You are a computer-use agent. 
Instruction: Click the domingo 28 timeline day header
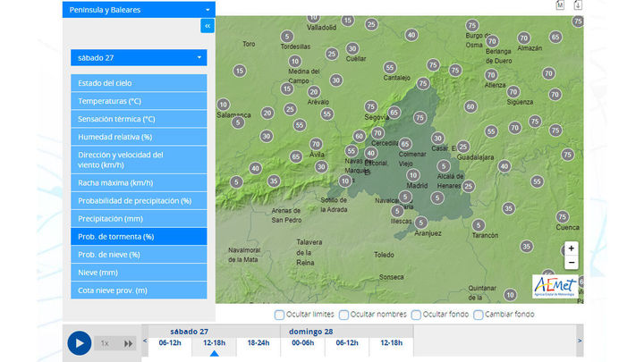311,332
